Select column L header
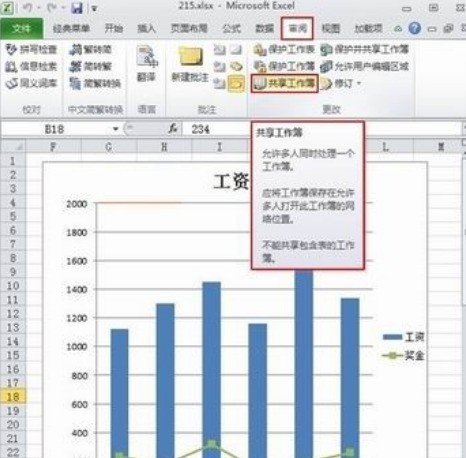Image resolution: width=466 pixels, height=458 pixels. [385, 147]
